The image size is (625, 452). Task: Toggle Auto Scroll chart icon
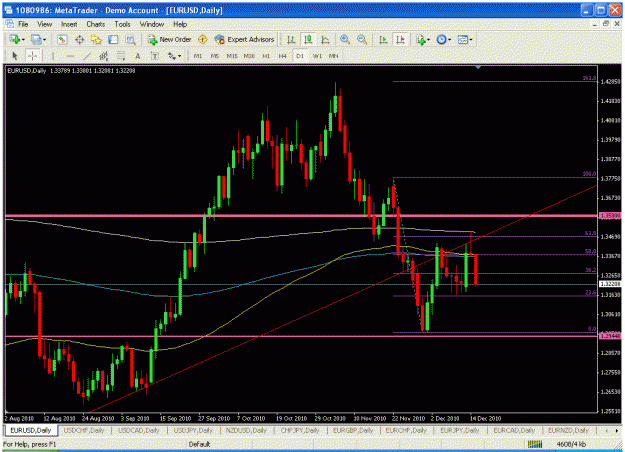tap(383, 39)
